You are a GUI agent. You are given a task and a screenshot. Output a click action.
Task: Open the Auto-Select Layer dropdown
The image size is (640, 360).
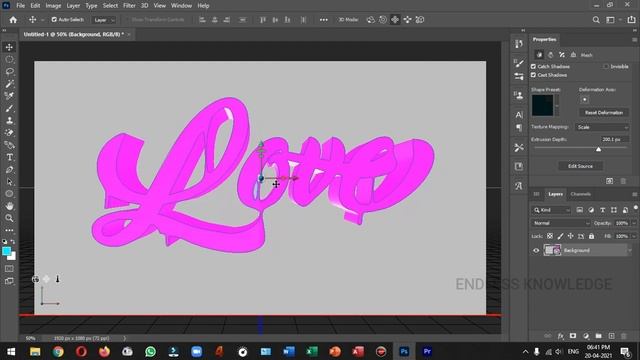104,20
